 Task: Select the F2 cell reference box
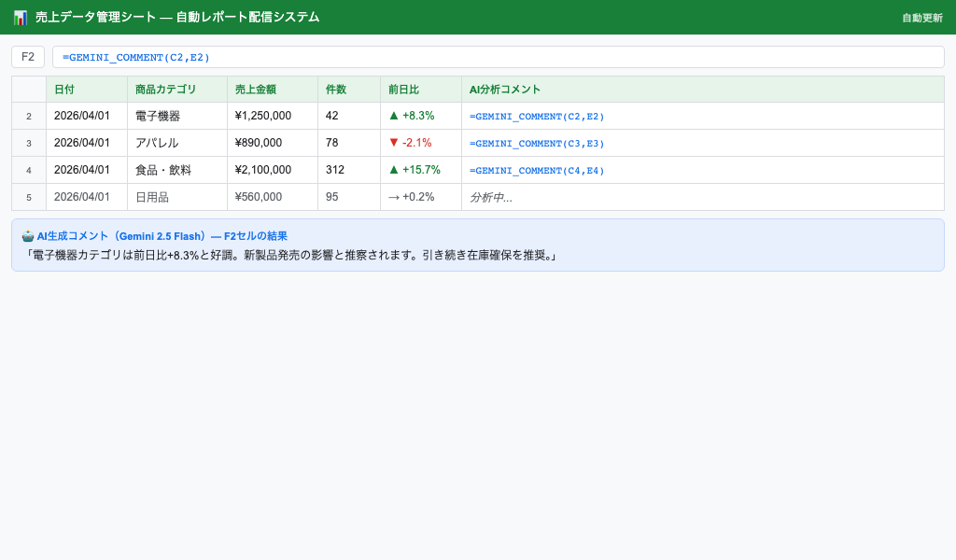tap(26, 57)
